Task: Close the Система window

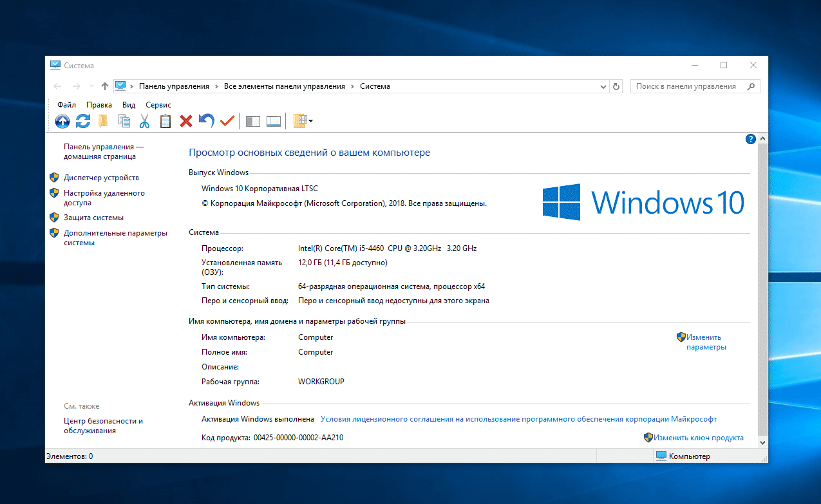Action: 753,66
